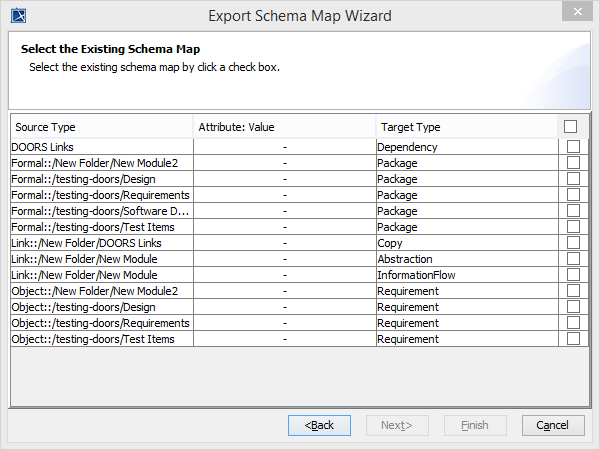The image size is (600, 450).
Task: Click the Target Type column header
Action: (x=465, y=127)
